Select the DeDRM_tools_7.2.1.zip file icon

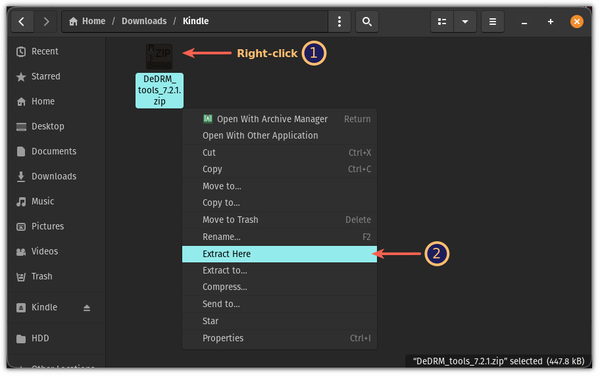(x=159, y=57)
